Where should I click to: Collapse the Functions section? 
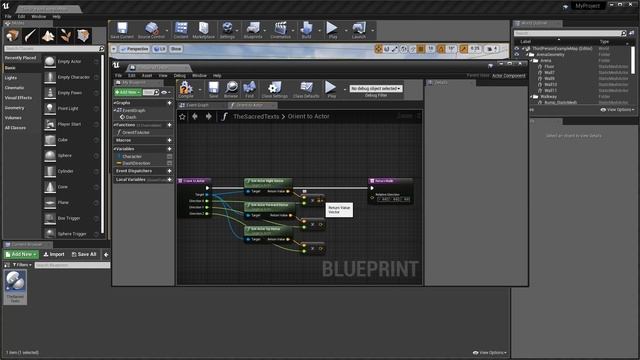tap(116, 125)
